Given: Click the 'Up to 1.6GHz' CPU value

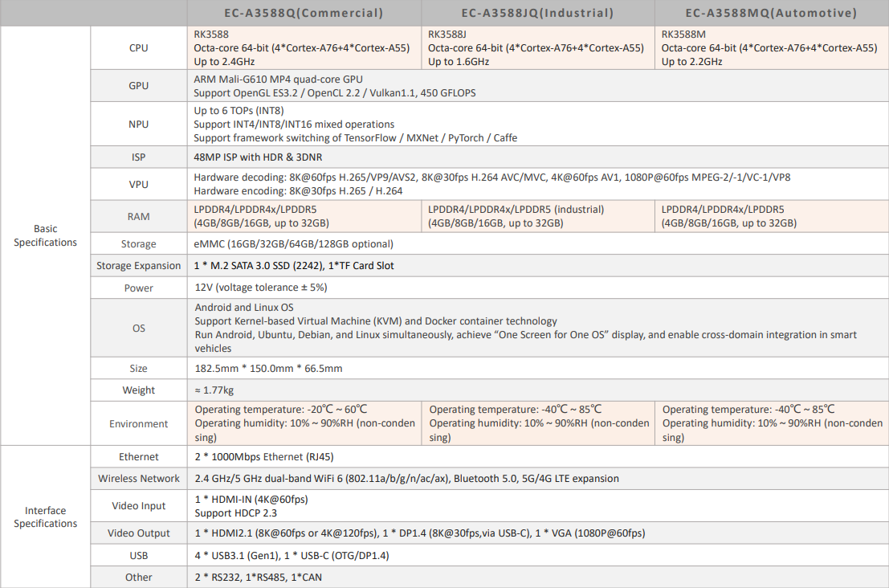Looking at the screenshot, I should point(458,62).
